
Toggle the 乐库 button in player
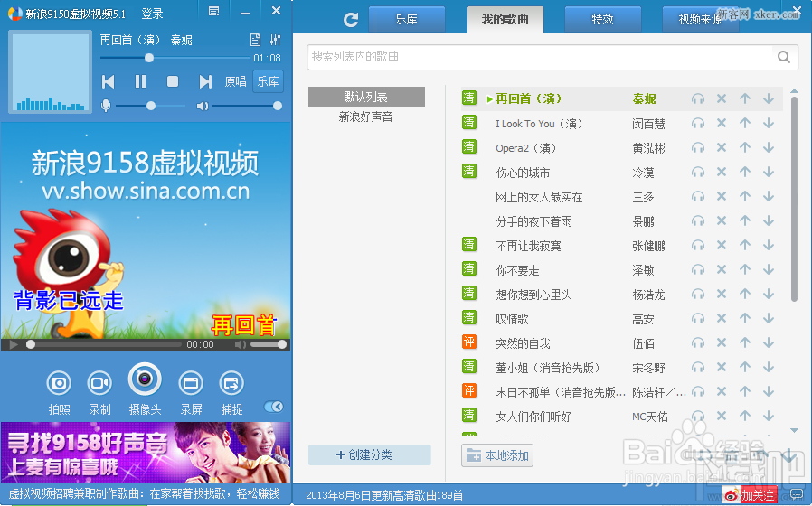click(269, 81)
